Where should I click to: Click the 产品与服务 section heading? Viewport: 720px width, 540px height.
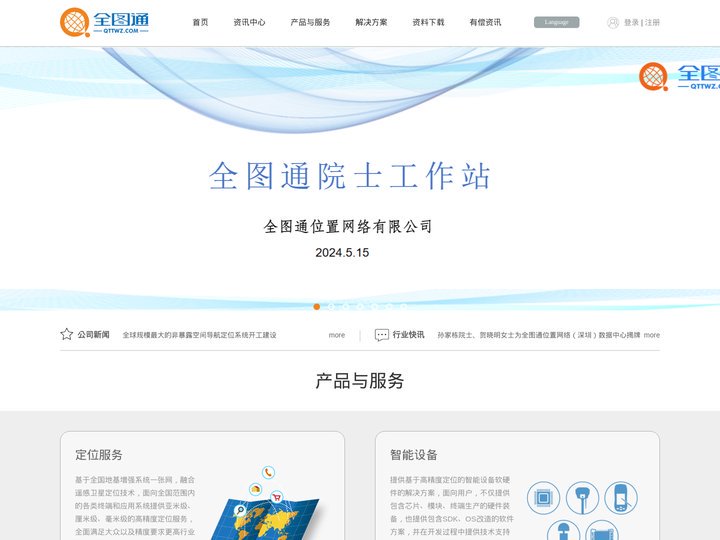360,381
